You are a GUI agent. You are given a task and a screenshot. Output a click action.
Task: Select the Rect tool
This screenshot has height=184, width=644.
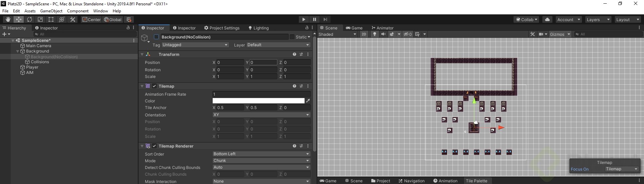coord(51,19)
